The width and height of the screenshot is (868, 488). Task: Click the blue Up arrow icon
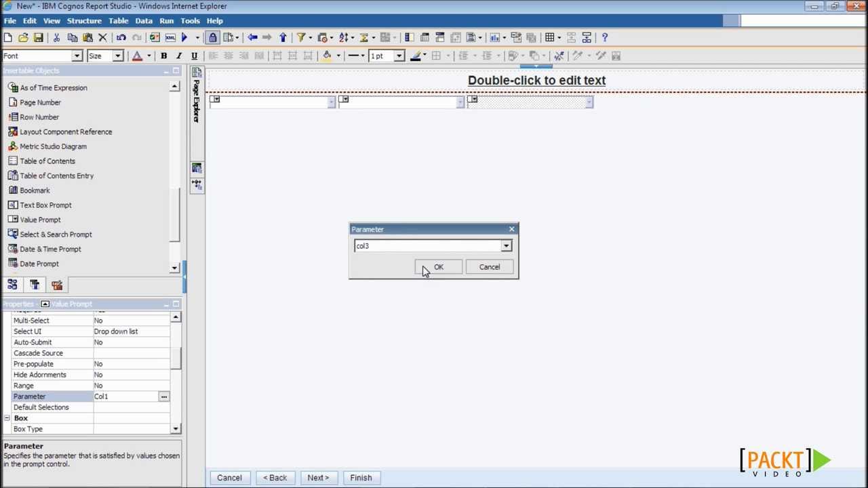click(x=283, y=38)
